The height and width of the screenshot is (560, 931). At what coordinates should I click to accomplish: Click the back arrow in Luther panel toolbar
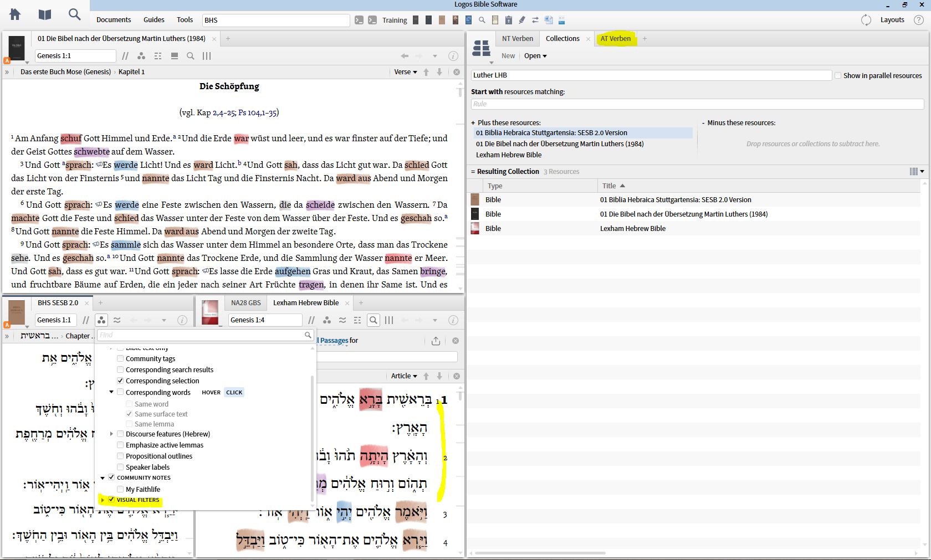pyautogui.click(x=405, y=56)
